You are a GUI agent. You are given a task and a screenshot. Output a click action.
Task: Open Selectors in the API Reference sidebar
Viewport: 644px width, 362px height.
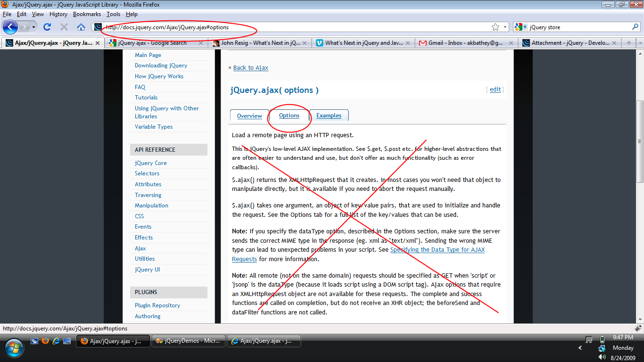point(147,173)
